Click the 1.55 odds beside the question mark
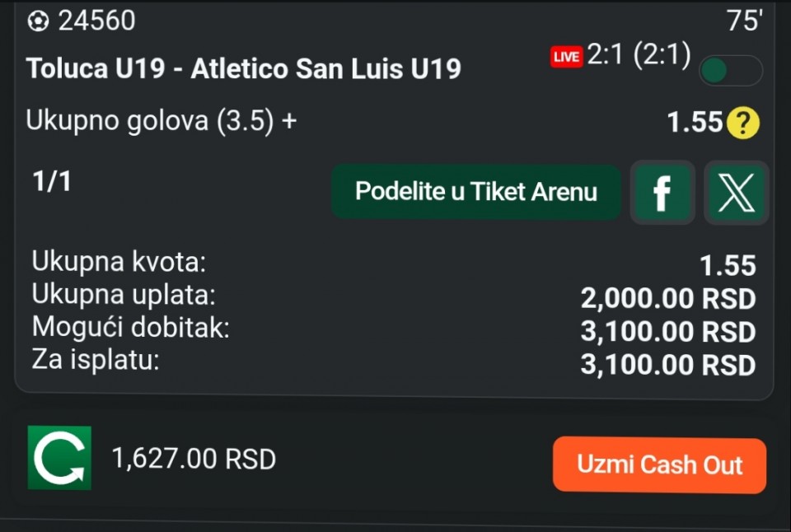Viewport: 791px width, 532px height. (x=694, y=123)
